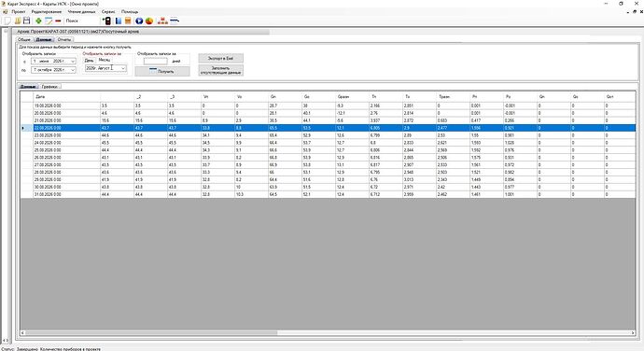
Task: Click the row selector arrow of highlighted row
Action: point(27,128)
